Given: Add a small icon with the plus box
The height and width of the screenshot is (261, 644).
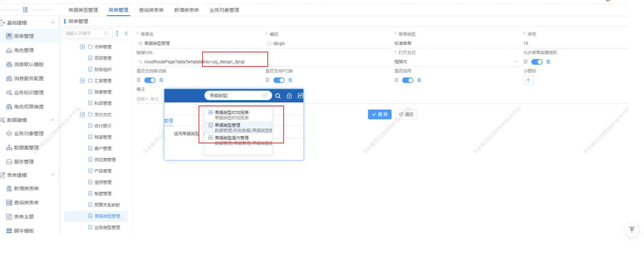Looking at the screenshot, I should tap(528, 80).
